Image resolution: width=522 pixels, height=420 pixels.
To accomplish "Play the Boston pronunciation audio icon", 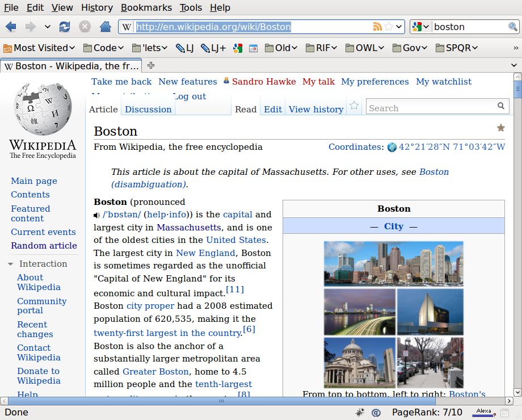I will pyautogui.click(x=97, y=215).
